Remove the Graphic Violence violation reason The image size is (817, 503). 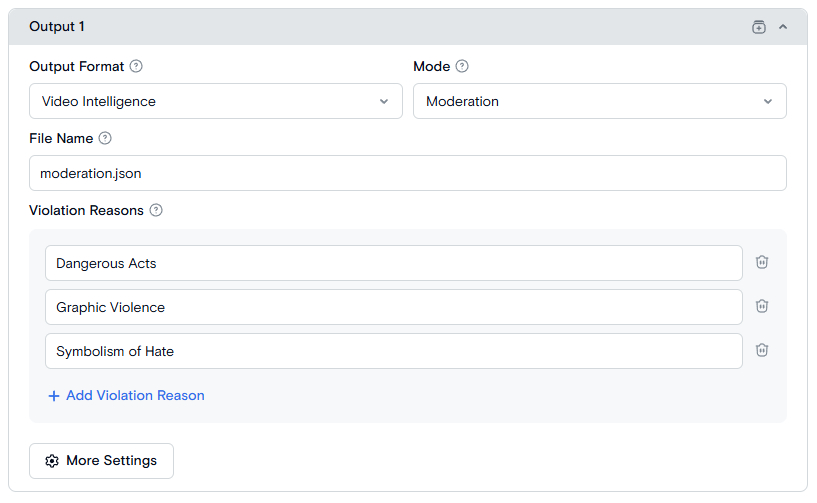[x=762, y=306]
